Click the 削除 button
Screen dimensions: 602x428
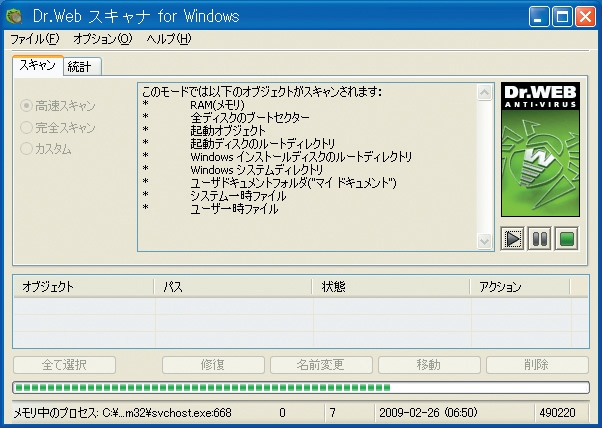537,365
